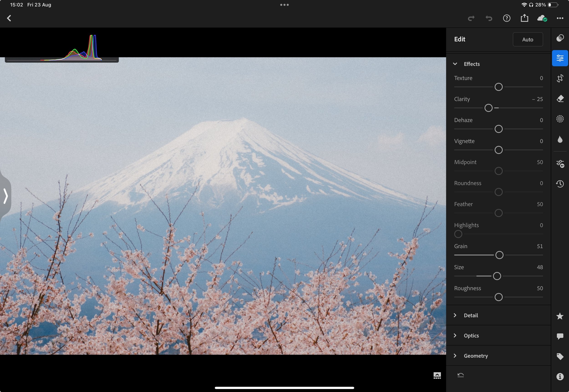Click the Feather slider handle

[x=498, y=213]
